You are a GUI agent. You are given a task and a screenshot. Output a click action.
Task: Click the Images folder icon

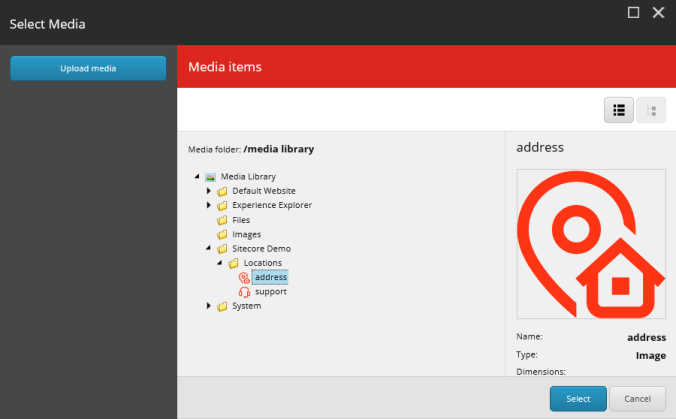222,234
